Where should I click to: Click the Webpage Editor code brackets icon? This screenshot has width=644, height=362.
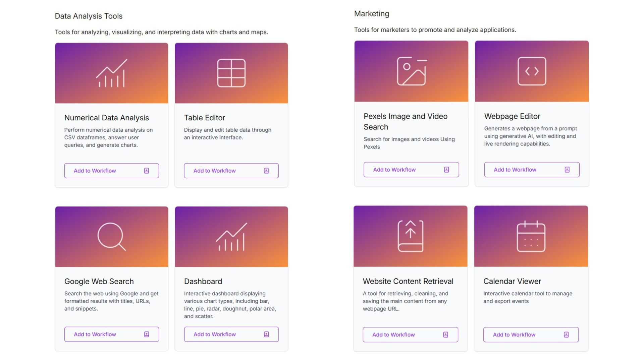click(x=532, y=71)
